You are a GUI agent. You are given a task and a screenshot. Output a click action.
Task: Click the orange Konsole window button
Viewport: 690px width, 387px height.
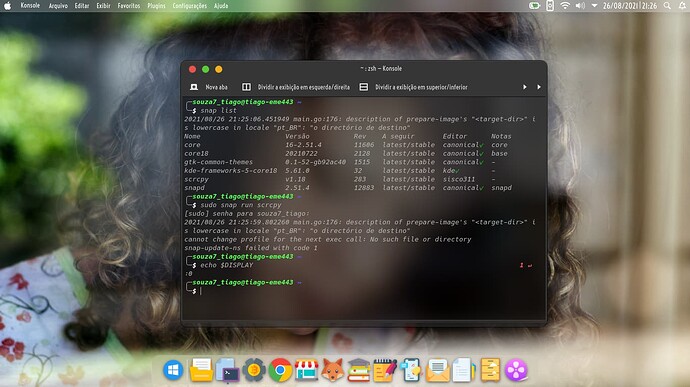(x=219, y=69)
